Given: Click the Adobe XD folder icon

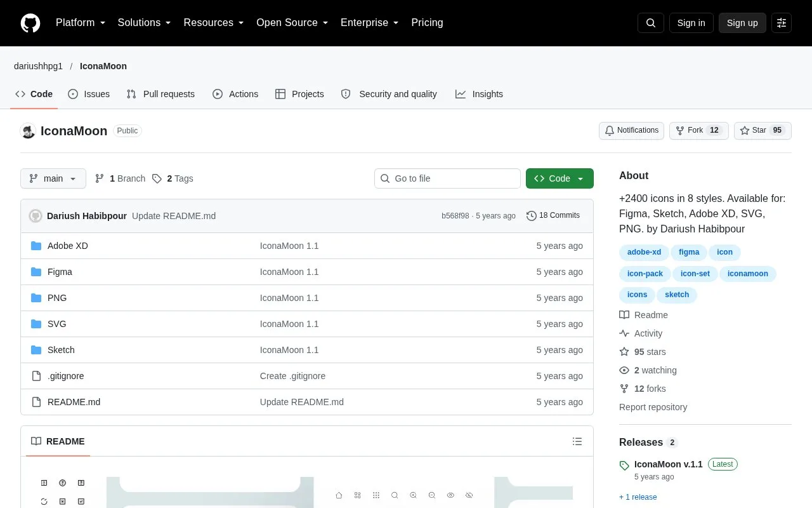Looking at the screenshot, I should pyautogui.click(x=36, y=246).
